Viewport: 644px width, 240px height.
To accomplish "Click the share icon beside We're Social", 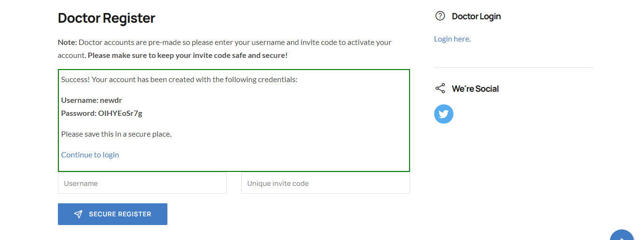I will coord(440,88).
